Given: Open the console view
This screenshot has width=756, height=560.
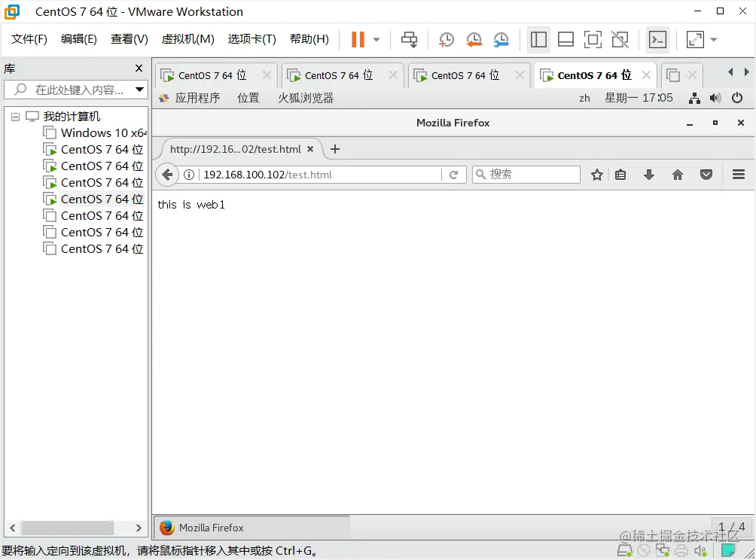Looking at the screenshot, I should click(657, 40).
